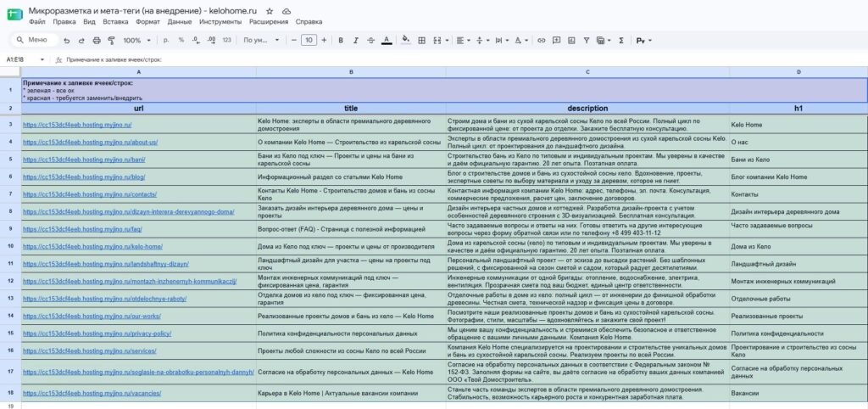Open the /vacancies/ URL link

[92, 394]
